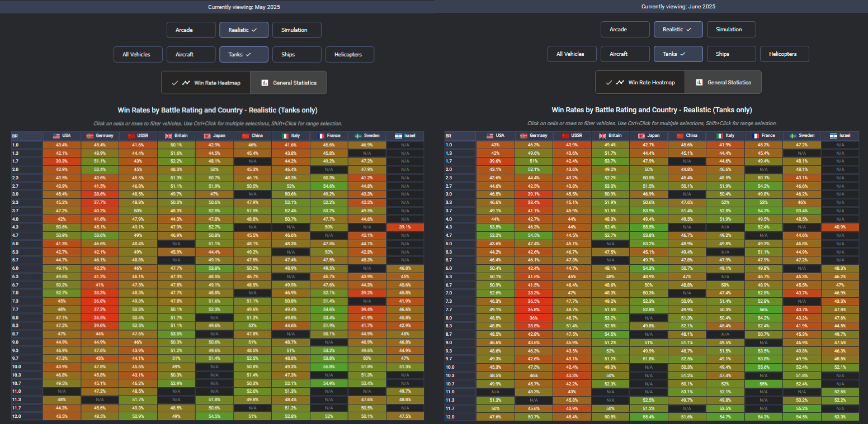Click the Germany flag icon in May panel
868x424 pixels.
coord(90,136)
